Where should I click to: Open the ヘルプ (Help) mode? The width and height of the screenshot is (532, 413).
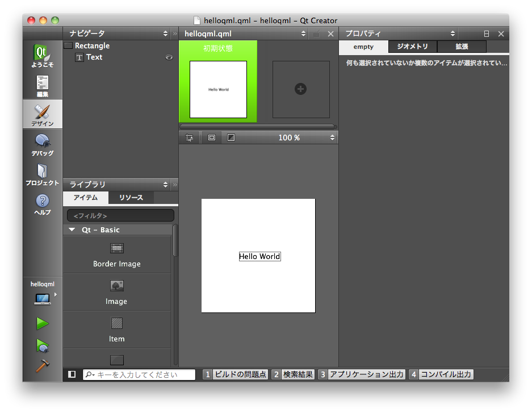(x=43, y=204)
